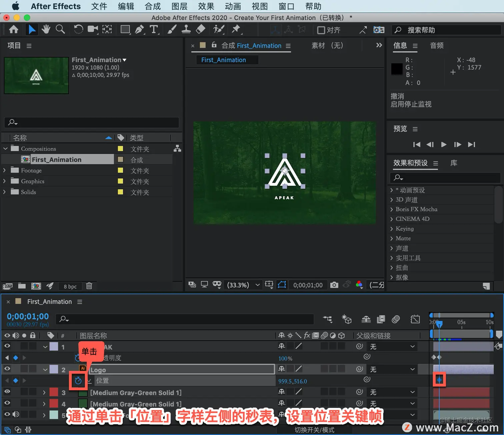Toggle the Snapping checkbox 对齐
Image resolution: width=504 pixels, height=435 pixels.
[321, 30]
